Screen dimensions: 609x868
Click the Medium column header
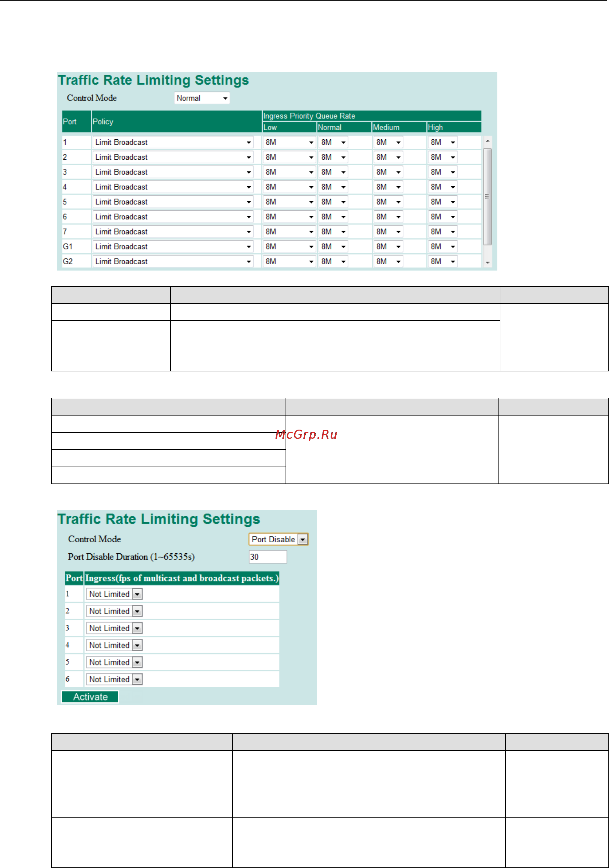pos(399,127)
